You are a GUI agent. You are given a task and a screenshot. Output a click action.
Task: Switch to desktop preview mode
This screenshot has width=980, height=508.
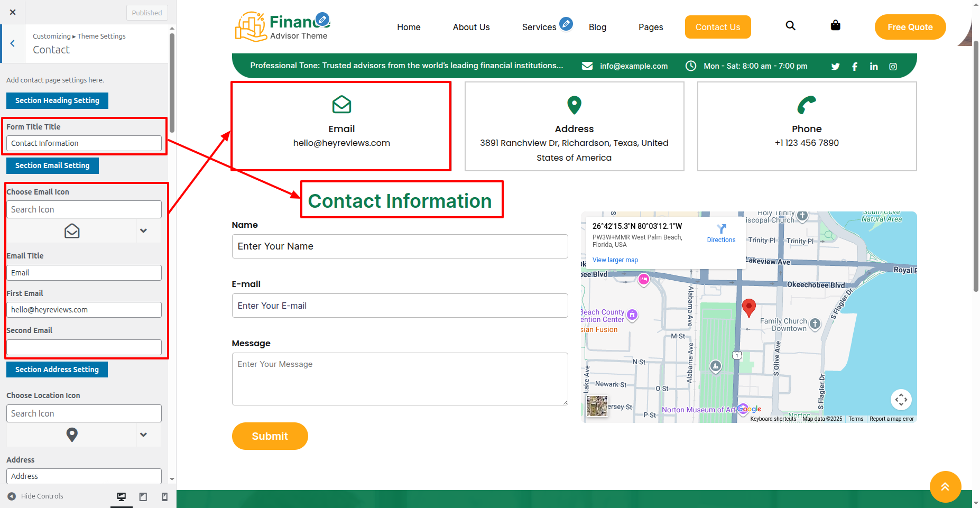(x=122, y=496)
